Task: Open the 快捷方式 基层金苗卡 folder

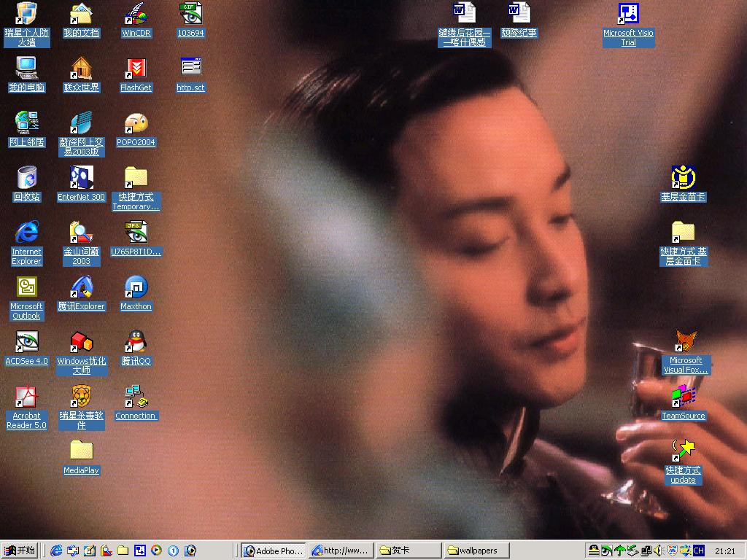Action: (x=683, y=243)
